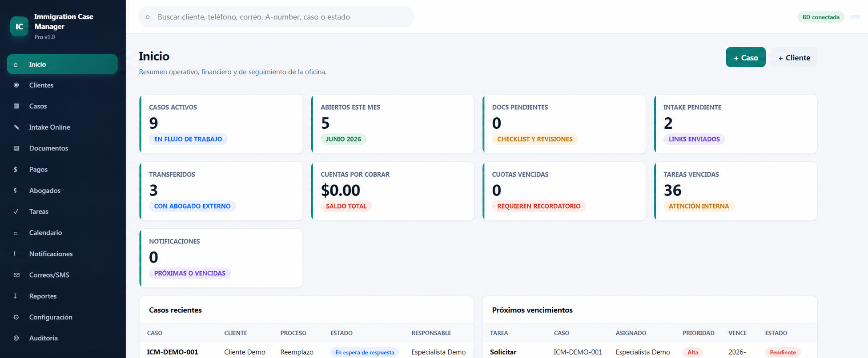Click the EN FLUJO DE TRABAJO tag
Viewport: 868px width, 358px height.
(188, 139)
